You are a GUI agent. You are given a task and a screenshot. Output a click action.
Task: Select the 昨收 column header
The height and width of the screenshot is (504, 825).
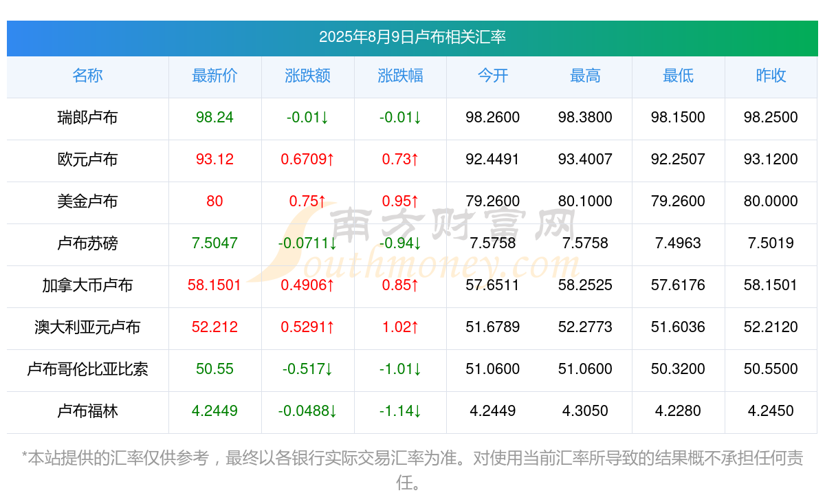click(771, 76)
